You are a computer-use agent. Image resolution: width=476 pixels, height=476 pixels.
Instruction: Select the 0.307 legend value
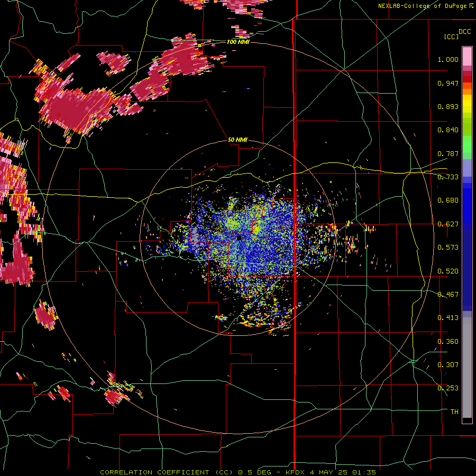tap(448, 365)
